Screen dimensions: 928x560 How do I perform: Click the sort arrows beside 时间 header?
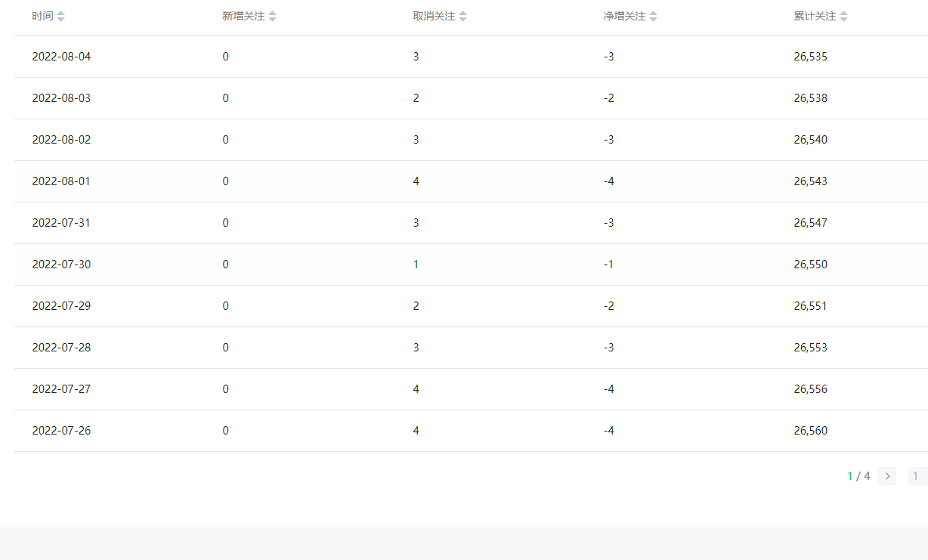[61, 17]
